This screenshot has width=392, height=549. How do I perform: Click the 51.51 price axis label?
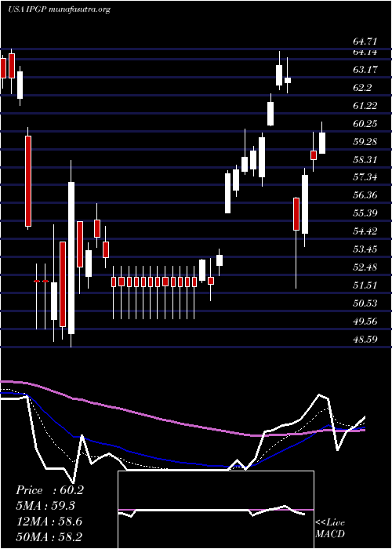365,285
